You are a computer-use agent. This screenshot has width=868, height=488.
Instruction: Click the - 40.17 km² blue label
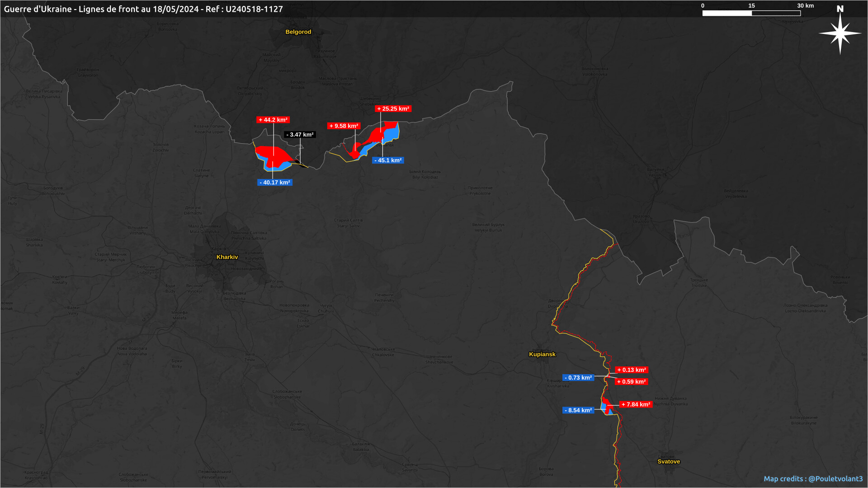275,183
